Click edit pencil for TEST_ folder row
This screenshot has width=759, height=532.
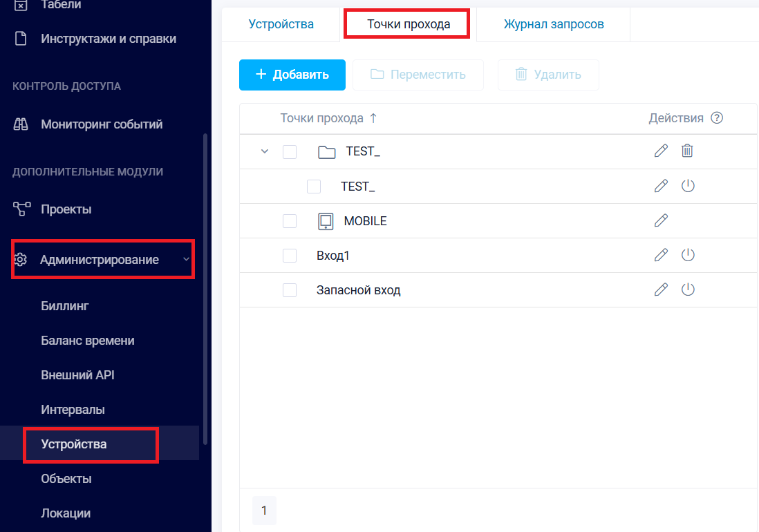point(661,151)
